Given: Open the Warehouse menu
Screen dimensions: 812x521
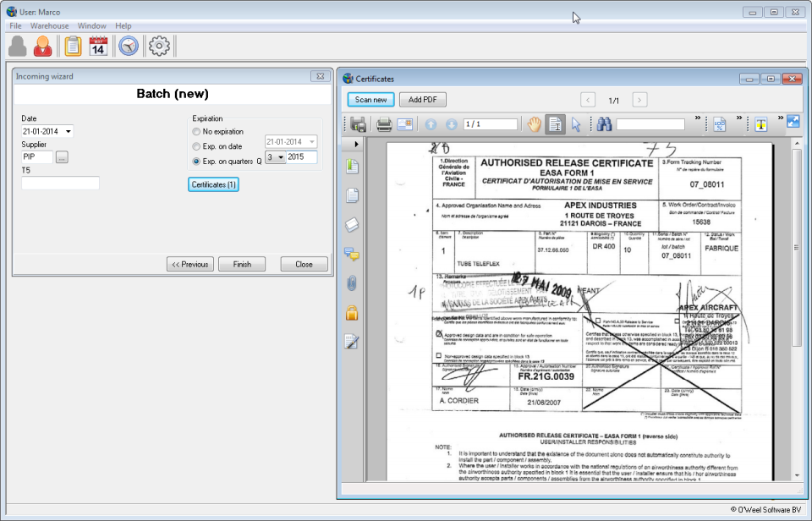Looking at the screenshot, I should pos(50,26).
